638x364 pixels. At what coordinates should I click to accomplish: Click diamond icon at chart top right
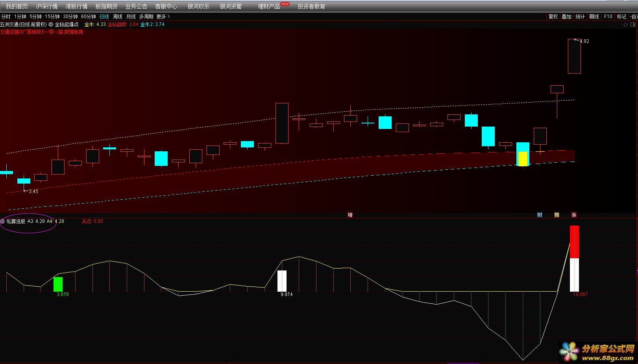[626, 24]
